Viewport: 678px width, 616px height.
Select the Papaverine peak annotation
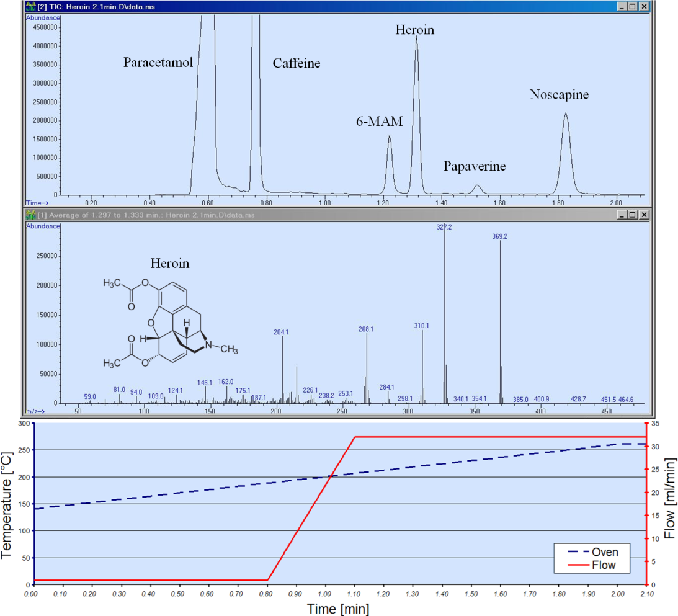(475, 166)
